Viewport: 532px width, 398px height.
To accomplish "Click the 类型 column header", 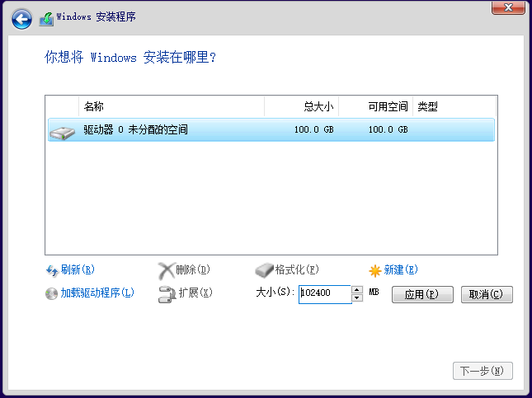I will pos(454,107).
